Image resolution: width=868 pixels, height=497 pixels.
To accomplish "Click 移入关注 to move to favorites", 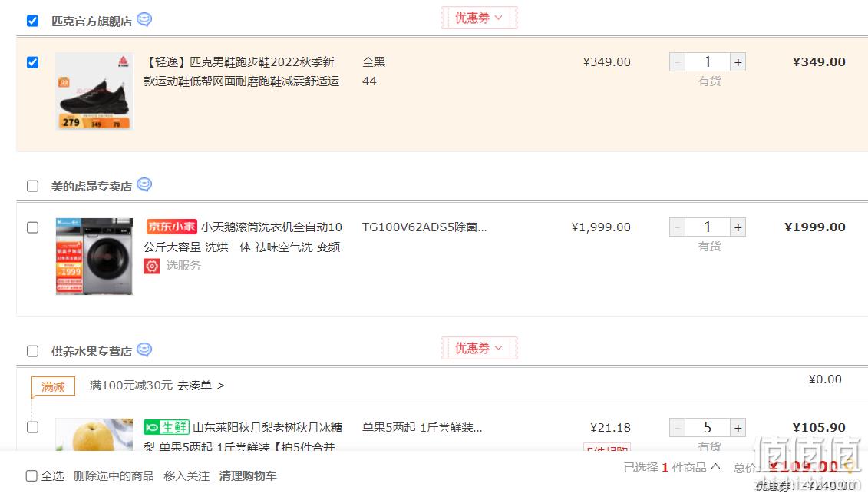I will coord(186,476).
